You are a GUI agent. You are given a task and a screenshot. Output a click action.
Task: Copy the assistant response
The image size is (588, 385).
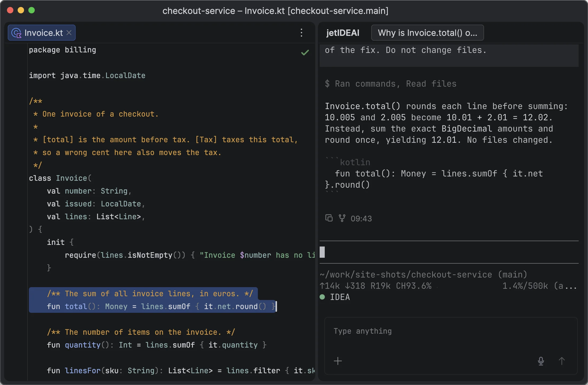point(329,218)
